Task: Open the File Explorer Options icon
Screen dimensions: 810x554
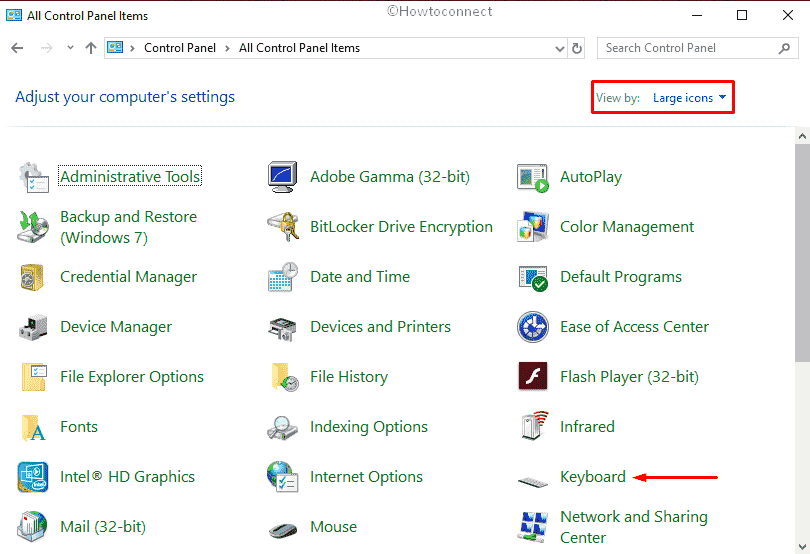Action: (35, 377)
